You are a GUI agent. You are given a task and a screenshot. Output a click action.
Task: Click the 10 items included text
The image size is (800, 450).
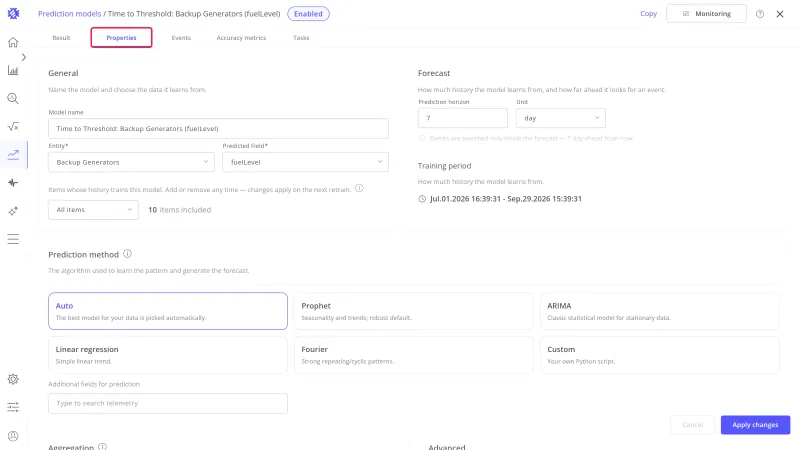180,210
